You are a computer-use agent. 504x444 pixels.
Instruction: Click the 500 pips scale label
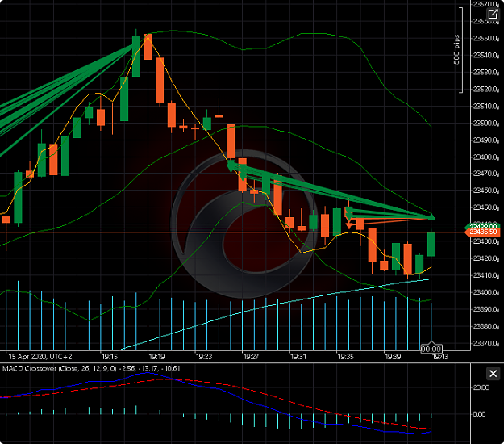pos(456,49)
